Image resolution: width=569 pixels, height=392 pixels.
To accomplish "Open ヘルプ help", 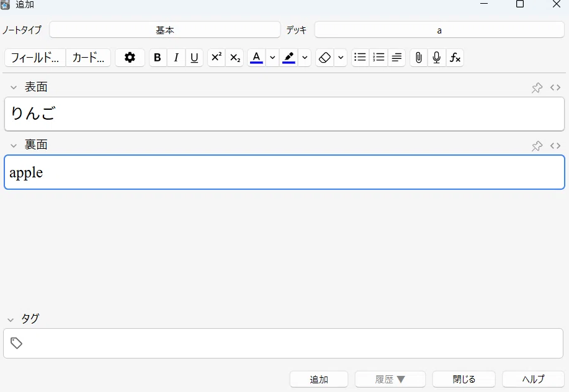I will pos(534,380).
